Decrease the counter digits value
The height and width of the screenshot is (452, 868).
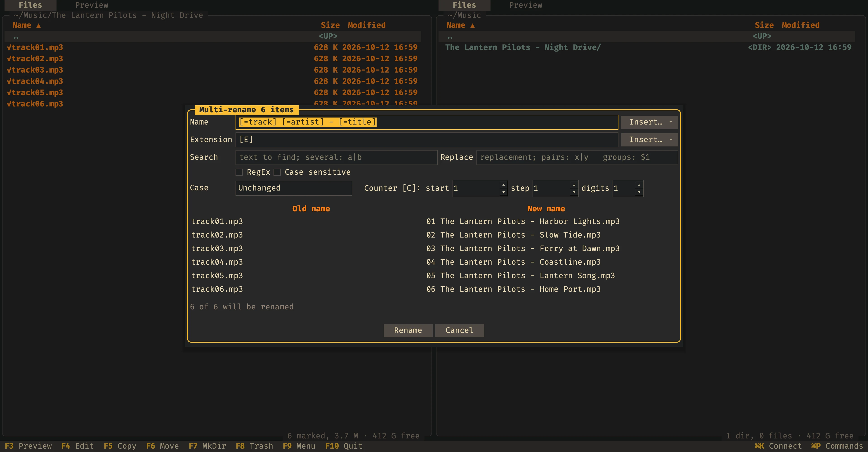point(639,192)
